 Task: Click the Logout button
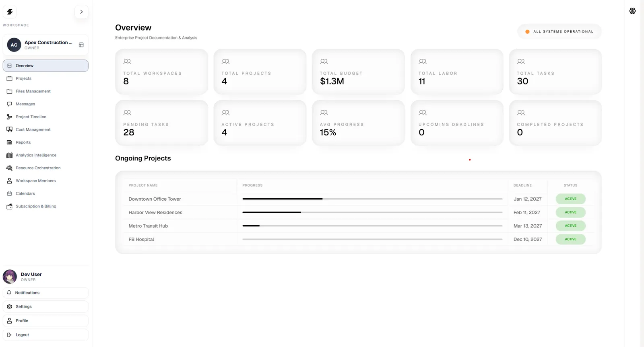coord(45,335)
